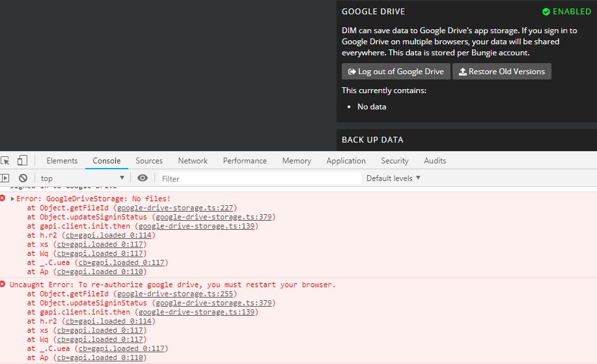Clear the console with the ban icon
This screenshot has height=364, width=597.
(23, 178)
